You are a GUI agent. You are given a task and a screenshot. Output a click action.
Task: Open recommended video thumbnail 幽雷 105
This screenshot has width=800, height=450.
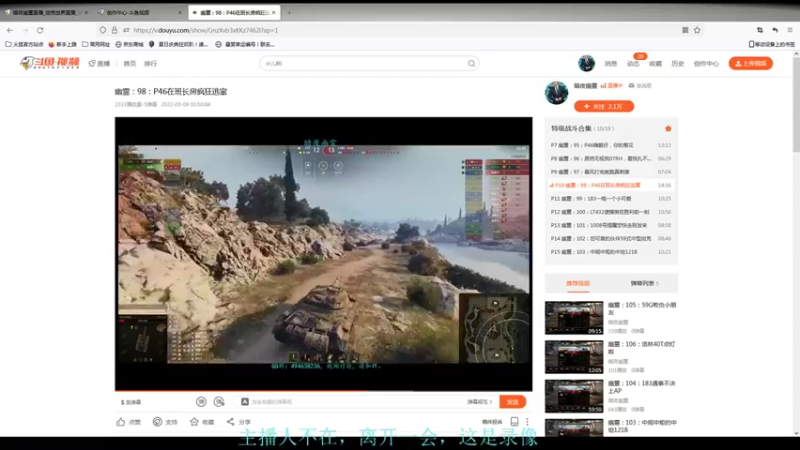point(574,318)
